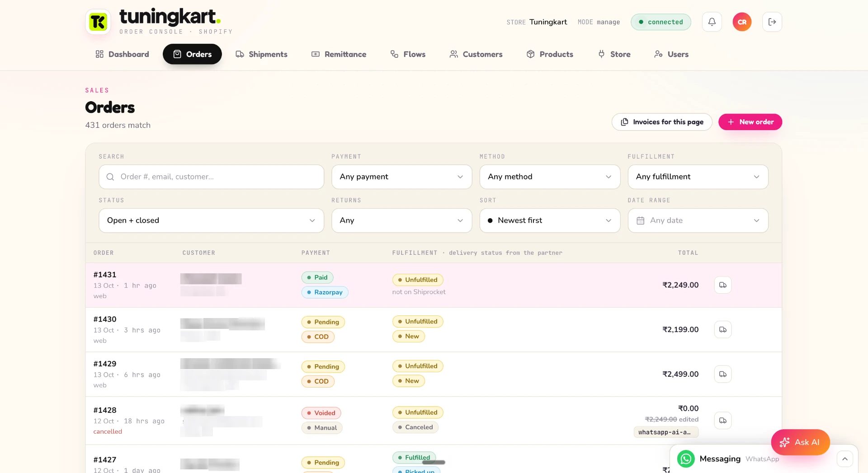
Task: Click the connected status badge
Action: [660, 22]
